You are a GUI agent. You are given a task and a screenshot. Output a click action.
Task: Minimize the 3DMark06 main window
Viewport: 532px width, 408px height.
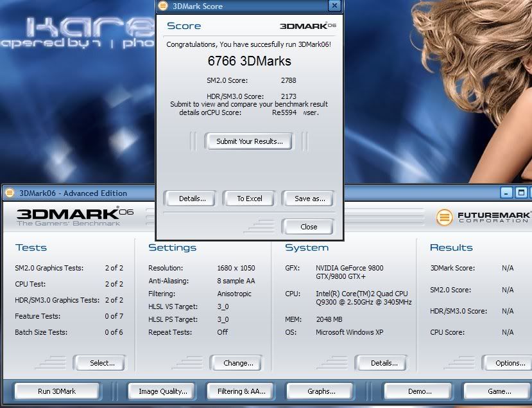click(506, 193)
